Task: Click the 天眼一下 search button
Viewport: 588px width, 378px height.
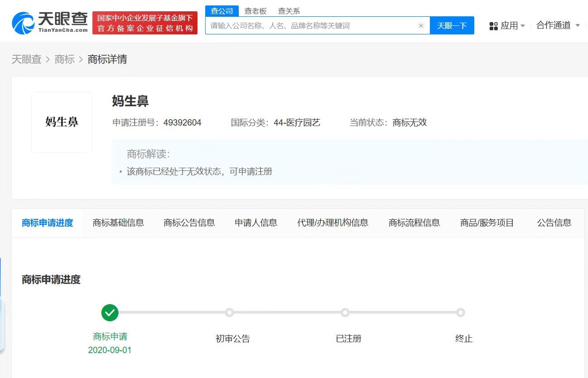Action: 452,25
